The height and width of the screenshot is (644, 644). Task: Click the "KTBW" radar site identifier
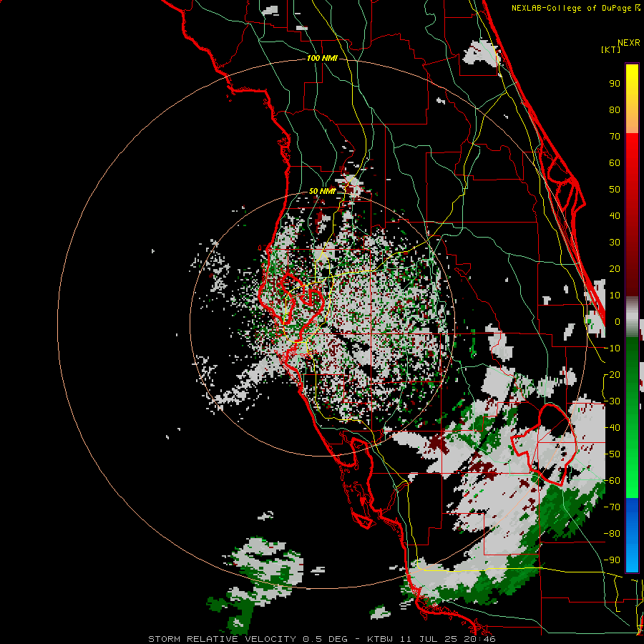pos(380,639)
